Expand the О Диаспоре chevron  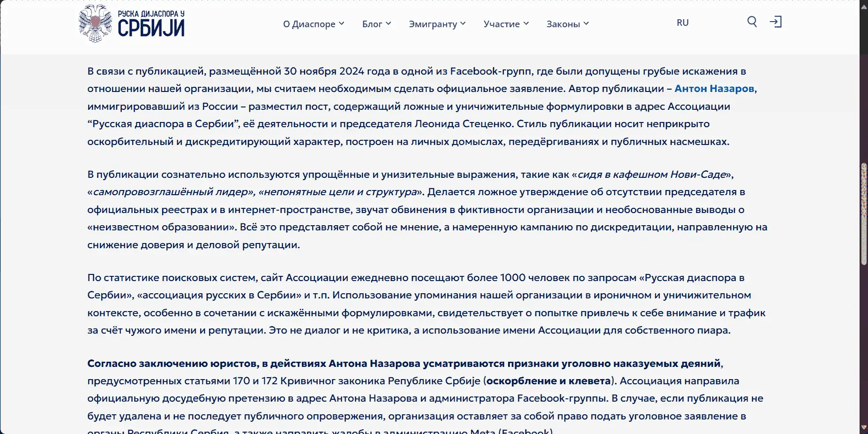(342, 23)
